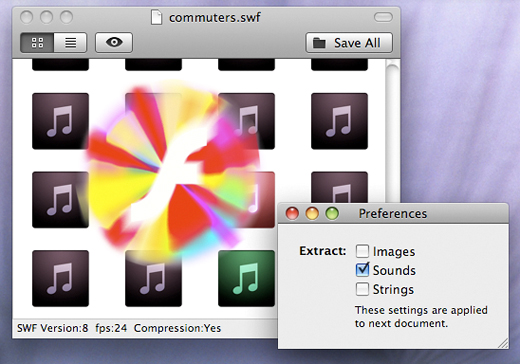Minimize the Preferences window with yellow button
Screen dimensions: 520x364
point(312,213)
